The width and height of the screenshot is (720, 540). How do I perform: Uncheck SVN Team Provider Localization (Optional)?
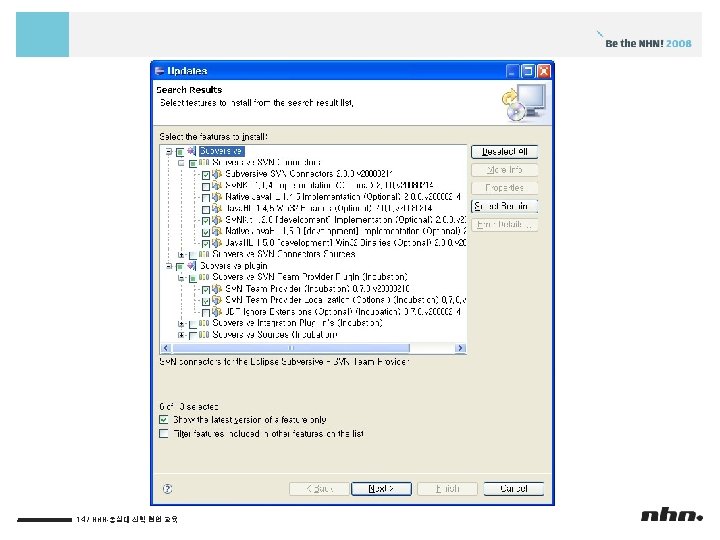[x=206, y=301]
